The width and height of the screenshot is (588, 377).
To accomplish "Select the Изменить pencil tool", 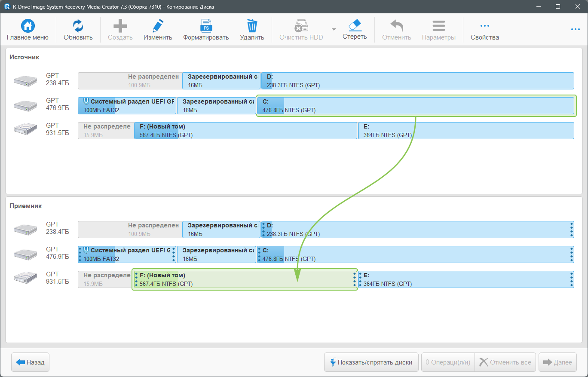I will (x=158, y=27).
